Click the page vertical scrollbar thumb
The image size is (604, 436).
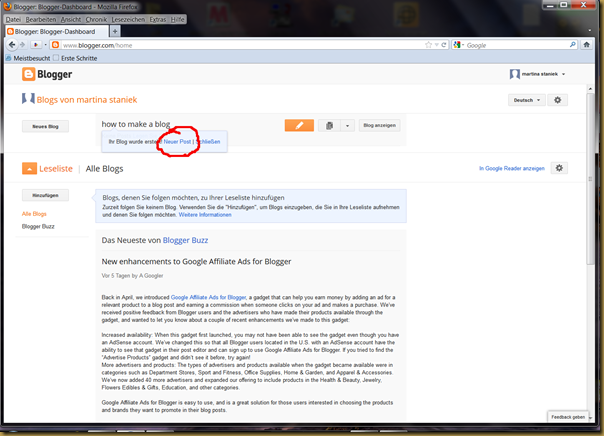tap(590, 178)
